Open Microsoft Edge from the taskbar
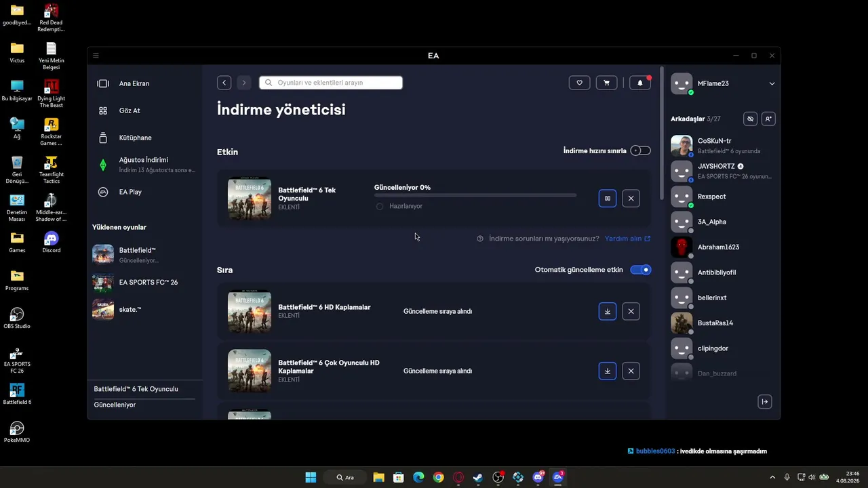This screenshot has height=488, width=868. click(418, 477)
